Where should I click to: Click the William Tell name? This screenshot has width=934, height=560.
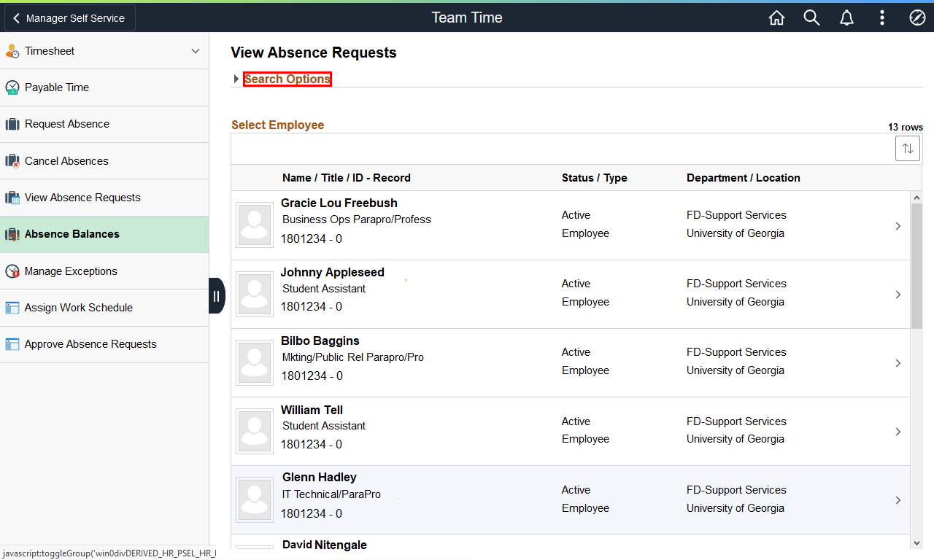click(x=312, y=410)
